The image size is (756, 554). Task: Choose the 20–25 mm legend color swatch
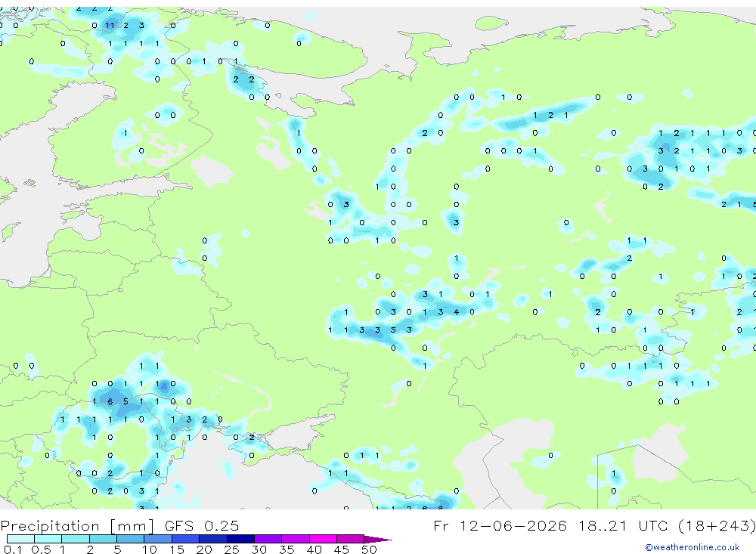[212, 539]
